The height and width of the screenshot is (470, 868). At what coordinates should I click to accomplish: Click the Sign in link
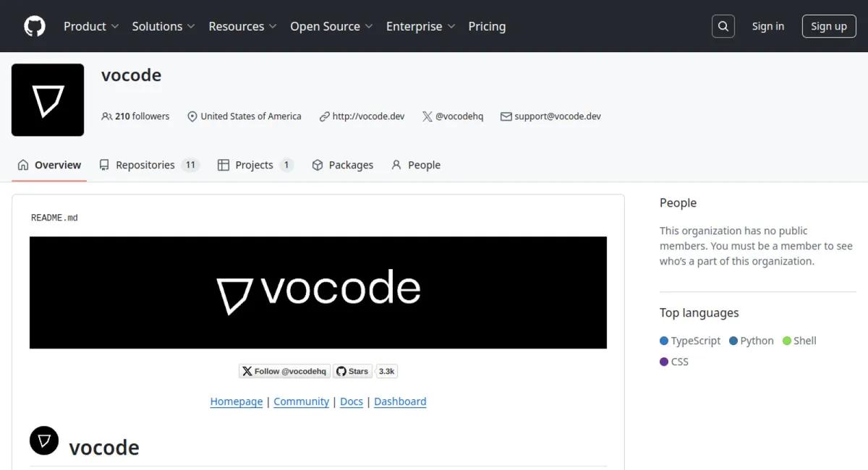(x=768, y=26)
